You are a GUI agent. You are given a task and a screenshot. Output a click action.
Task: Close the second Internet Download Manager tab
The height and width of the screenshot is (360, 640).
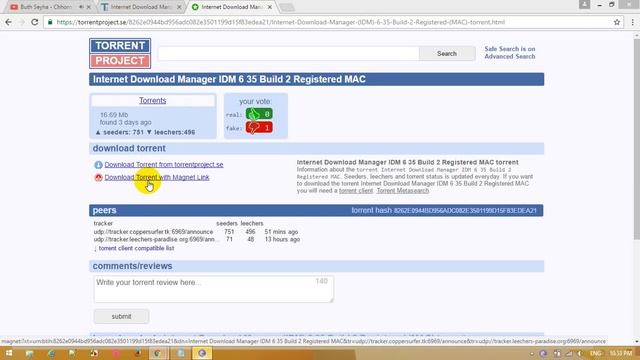(179, 7)
